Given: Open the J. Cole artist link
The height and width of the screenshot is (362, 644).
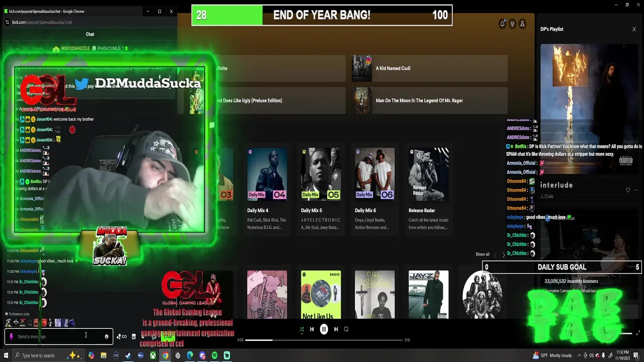Looking at the screenshot, I should [547, 196].
